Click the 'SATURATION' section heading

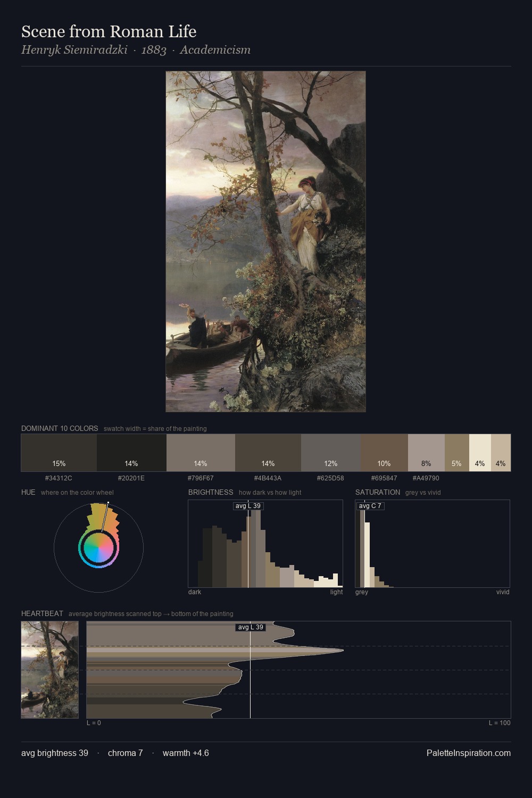(x=378, y=492)
